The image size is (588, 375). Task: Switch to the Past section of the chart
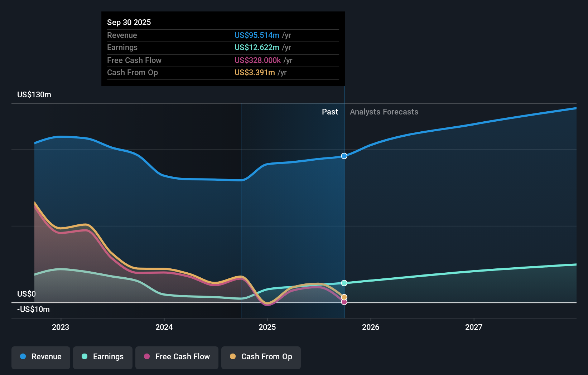pos(330,112)
